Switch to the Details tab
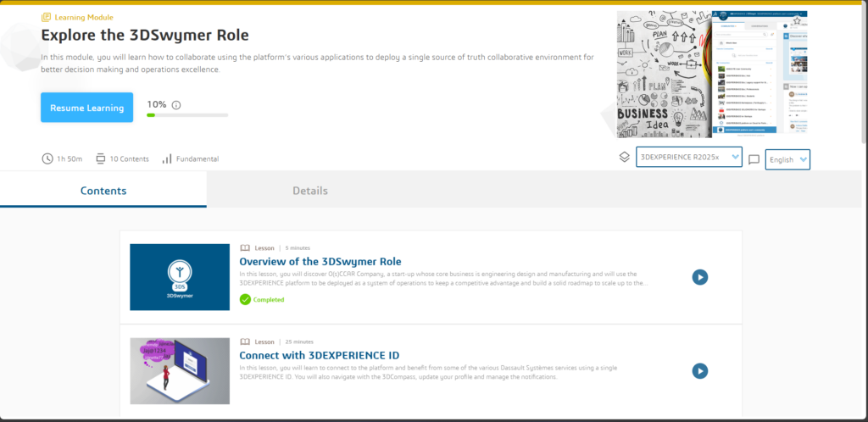 tap(309, 191)
